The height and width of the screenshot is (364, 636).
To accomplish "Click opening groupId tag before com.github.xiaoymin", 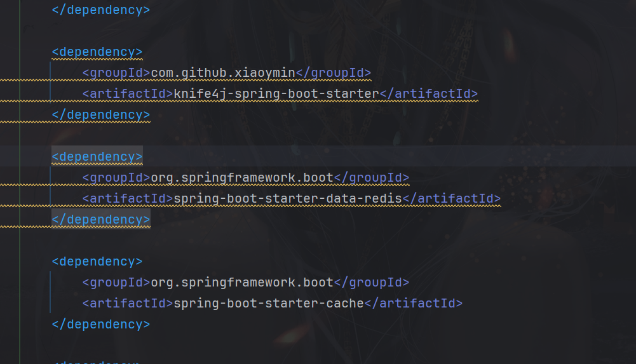I will click(116, 73).
